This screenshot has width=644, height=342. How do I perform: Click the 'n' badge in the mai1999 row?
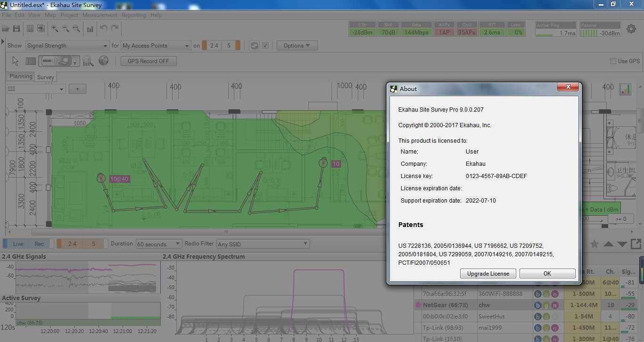pos(554,327)
